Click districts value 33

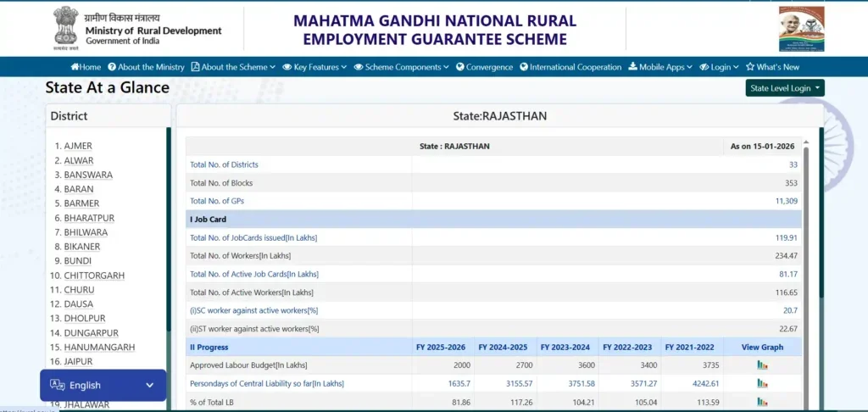click(793, 164)
